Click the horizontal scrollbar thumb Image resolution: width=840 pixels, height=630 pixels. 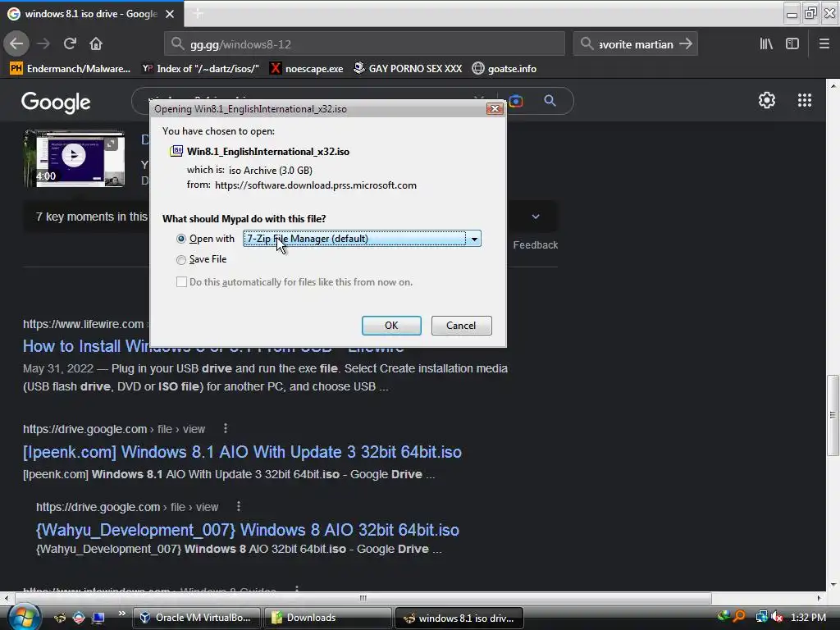363,598
